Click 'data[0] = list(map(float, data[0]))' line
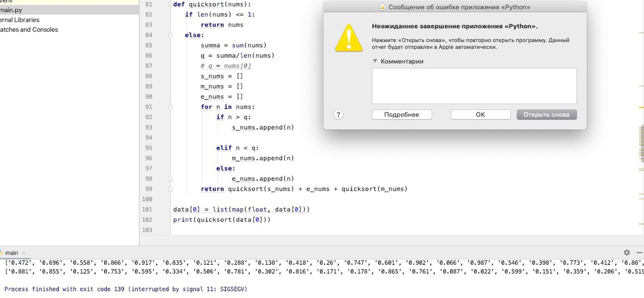The image size is (644, 298). pyautogui.click(x=242, y=210)
